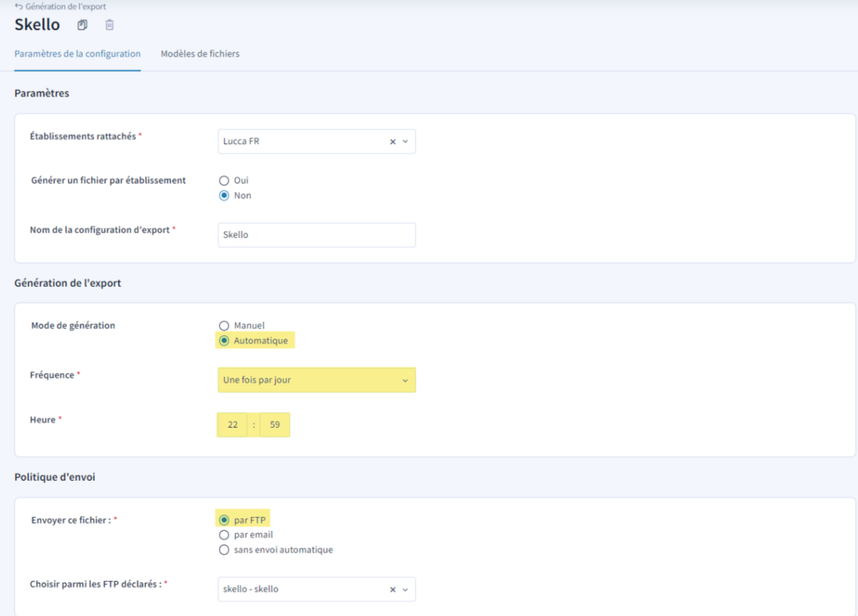Click the Fréquence label
This screenshot has height=616, width=858.
(52, 375)
